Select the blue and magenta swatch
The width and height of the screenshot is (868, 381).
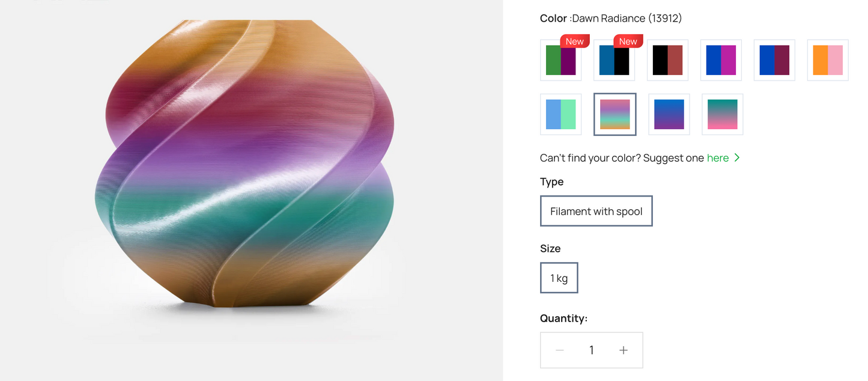pyautogui.click(x=721, y=60)
